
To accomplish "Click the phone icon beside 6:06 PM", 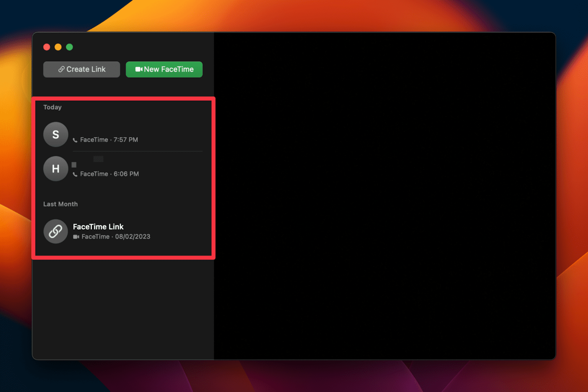I will point(75,174).
